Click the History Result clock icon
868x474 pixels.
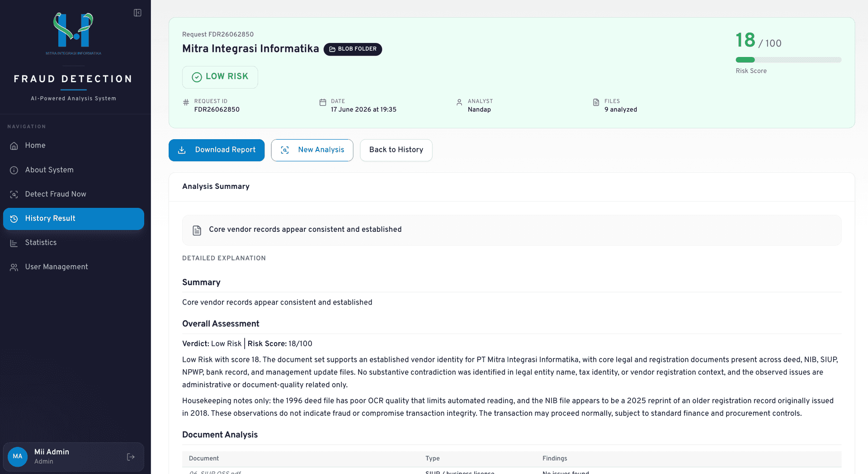[14, 219]
